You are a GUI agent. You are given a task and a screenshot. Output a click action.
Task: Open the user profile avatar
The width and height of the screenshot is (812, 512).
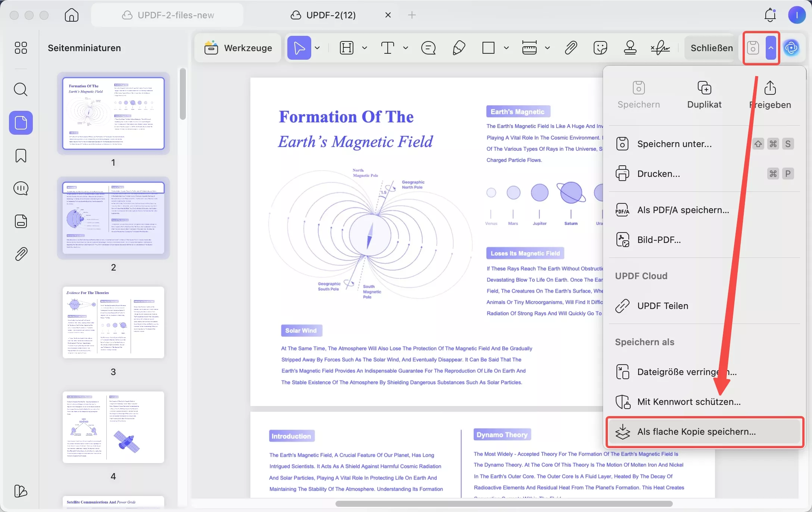[x=797, y=15]
